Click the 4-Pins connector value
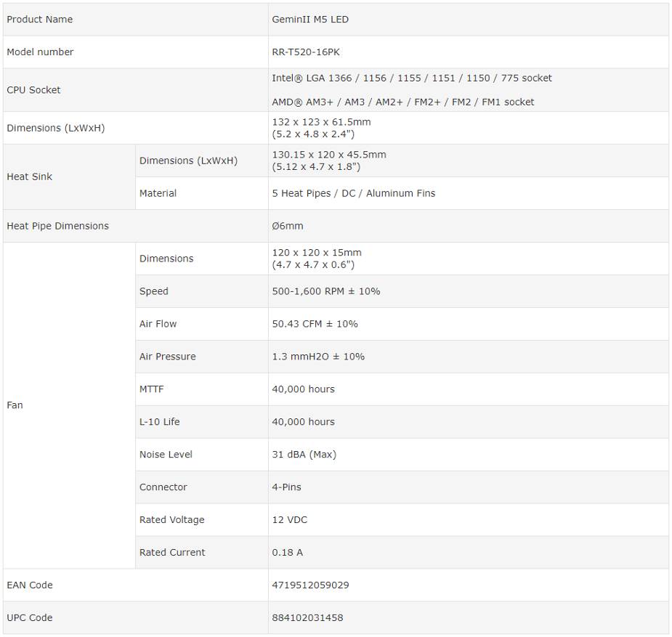Image resolution: width=672 pixels, height=637 pixels. click(286, 487)
